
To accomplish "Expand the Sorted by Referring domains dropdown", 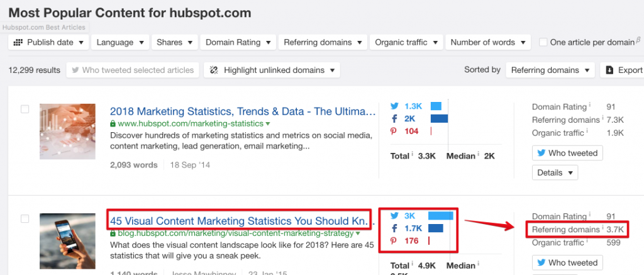I will pyautogui.click(x=550, y=70).
